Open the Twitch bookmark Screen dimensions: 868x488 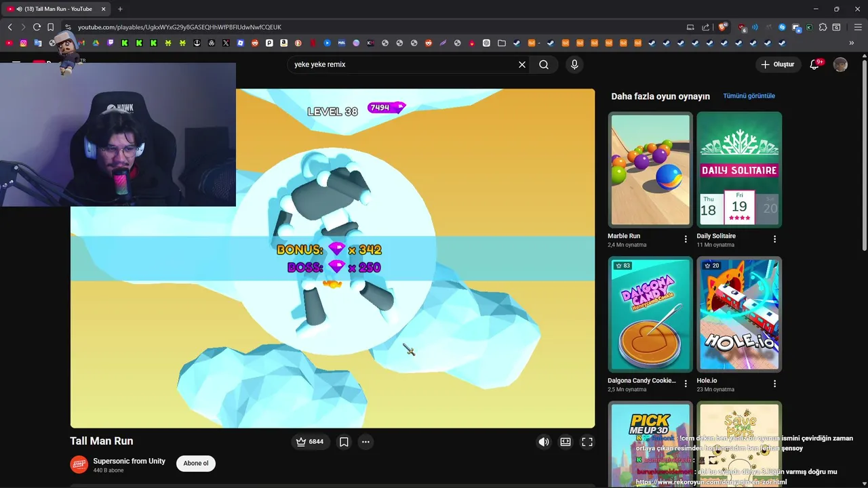click(111, 43)
